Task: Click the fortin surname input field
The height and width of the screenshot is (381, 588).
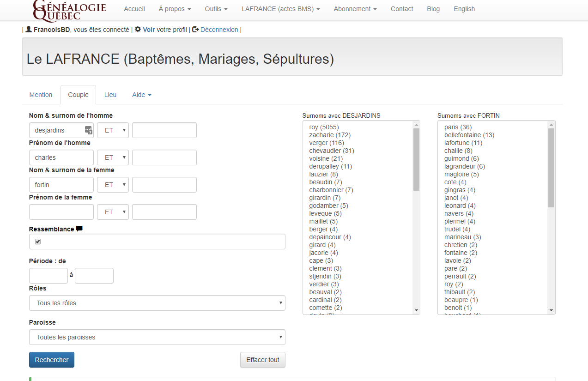Action: [x=61, y=185]
